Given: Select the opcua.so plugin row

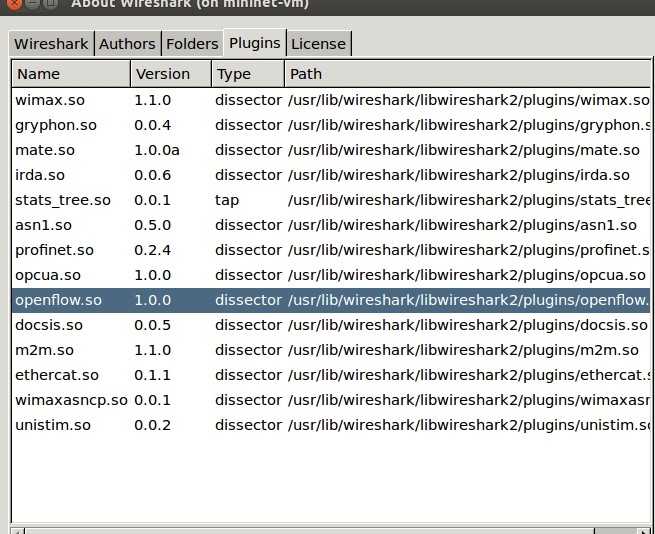Looking at the screenshot, I should pyautogui.click(x=331, y=275).
